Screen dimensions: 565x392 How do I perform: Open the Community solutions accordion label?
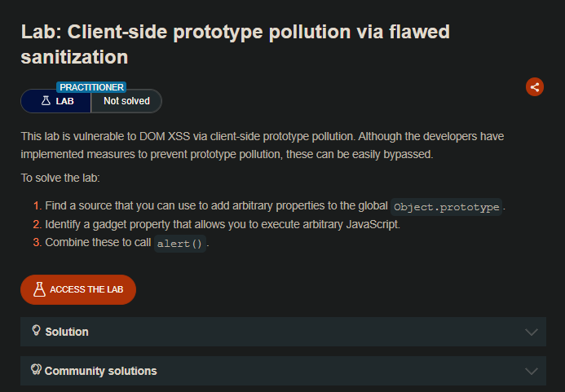tap(100, 371)
